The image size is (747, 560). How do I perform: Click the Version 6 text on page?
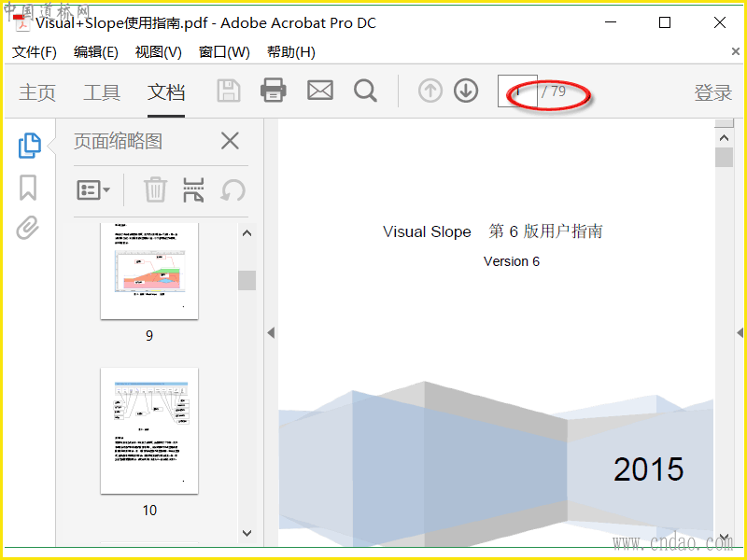(512, 261)
